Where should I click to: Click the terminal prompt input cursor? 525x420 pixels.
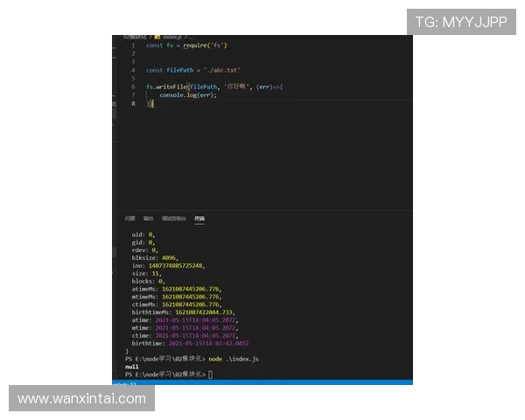[210, 374]
